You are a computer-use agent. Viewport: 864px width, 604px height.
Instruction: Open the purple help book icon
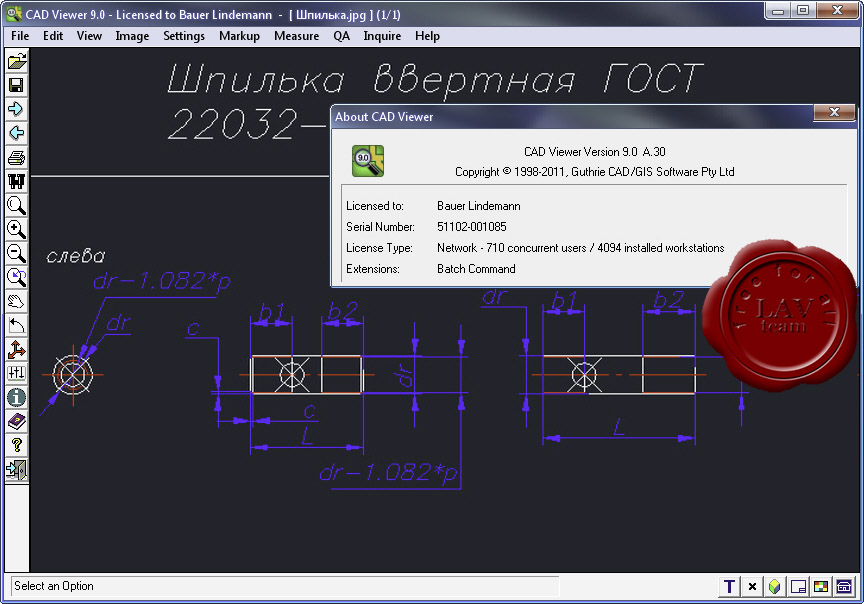[17, 422]
